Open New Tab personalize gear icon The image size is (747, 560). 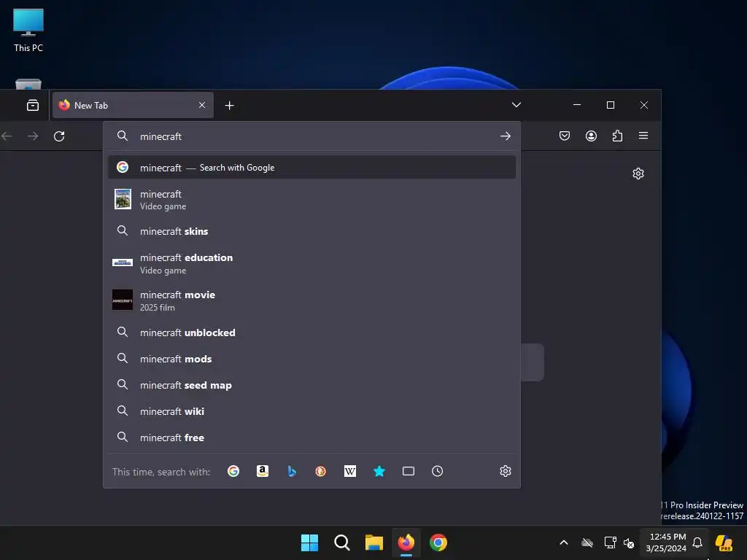pos(638,174)
